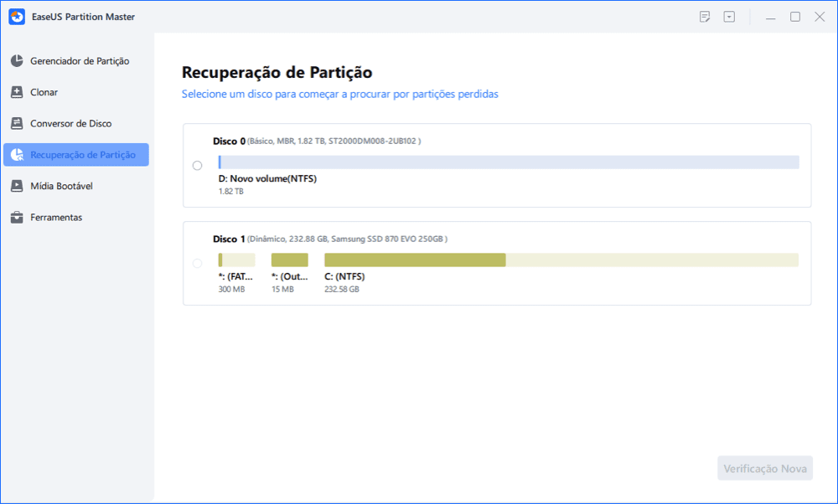Click the Conversor de Disco icon
This screenshot has width=838, height=504.
(x=17, y=123)
